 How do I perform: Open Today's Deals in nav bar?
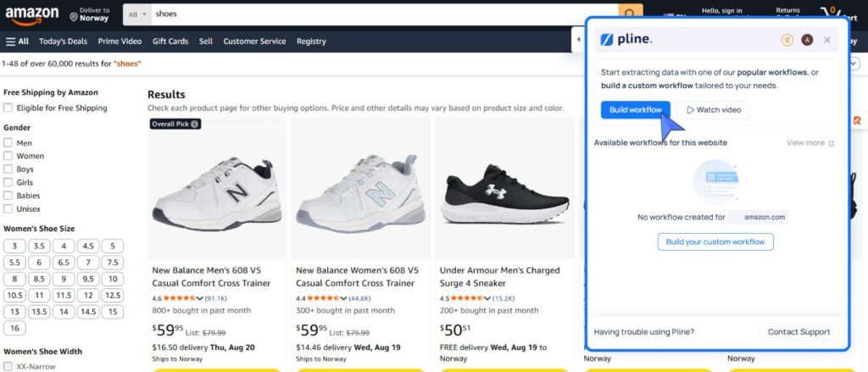click(63, 42)
